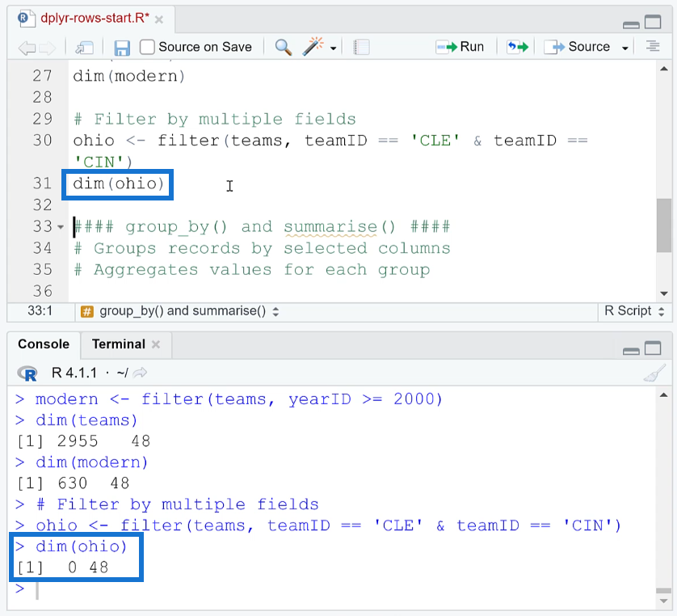
Task: Maximize the console pane
Action: coord(653,348)
